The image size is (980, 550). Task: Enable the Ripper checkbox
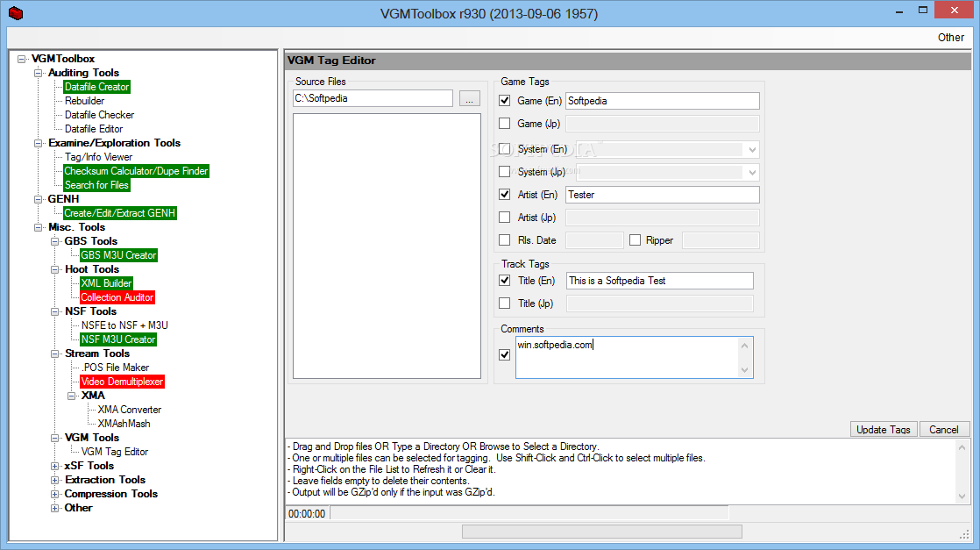point(635,240)
